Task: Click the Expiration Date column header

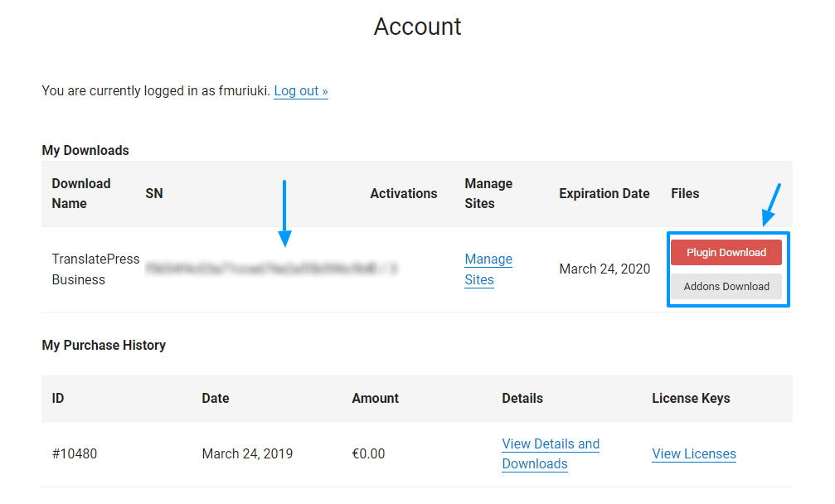Action: [604, 194]
